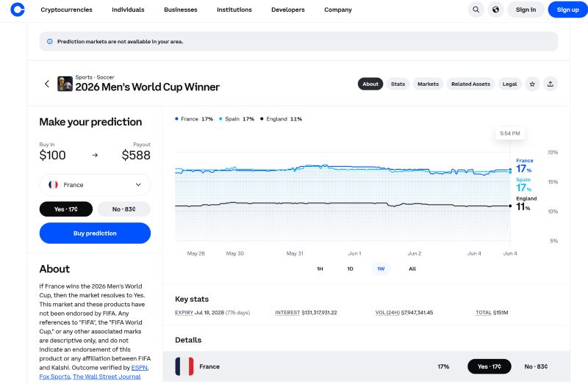Select the 1D chart range
588x384 pixels.
350,269
